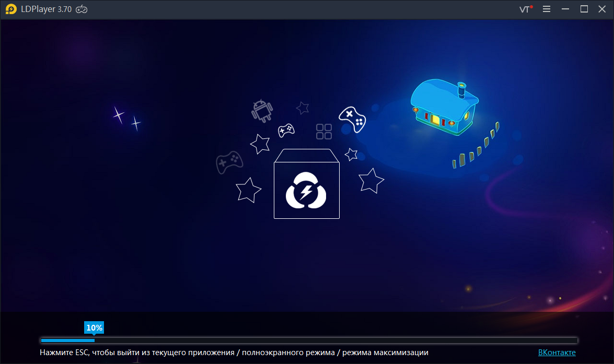The height and width of the screenshot is (364, 614).
Task: Click the grid of small squares graphic
Action: pos(324,132)
